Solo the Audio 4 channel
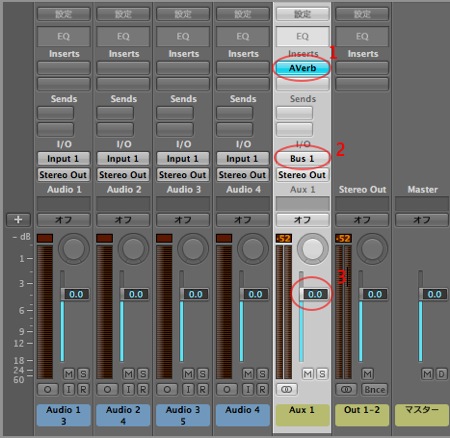Image resolution: width=450 pixels, height=438 pixels. pos(262,374)
